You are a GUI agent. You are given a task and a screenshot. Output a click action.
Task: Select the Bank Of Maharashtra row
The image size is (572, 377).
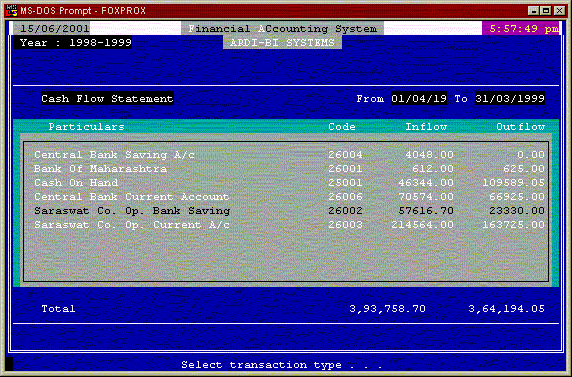click(x=289, y=169)
